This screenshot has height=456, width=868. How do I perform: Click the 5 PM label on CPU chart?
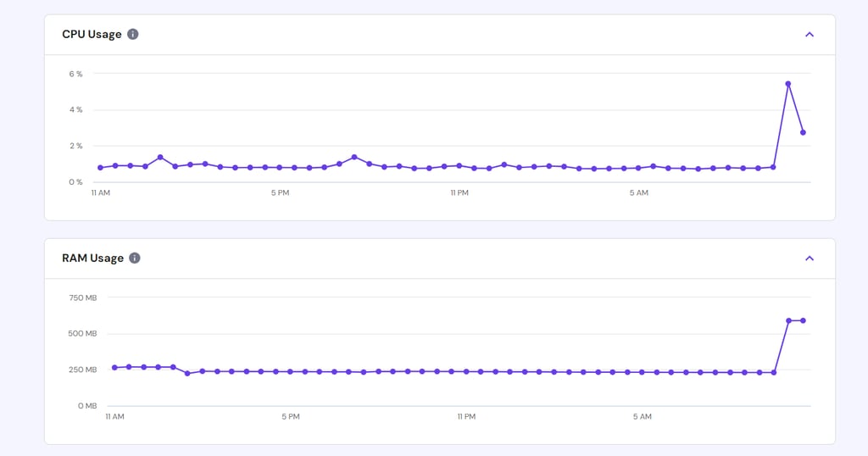pos(280,193)
